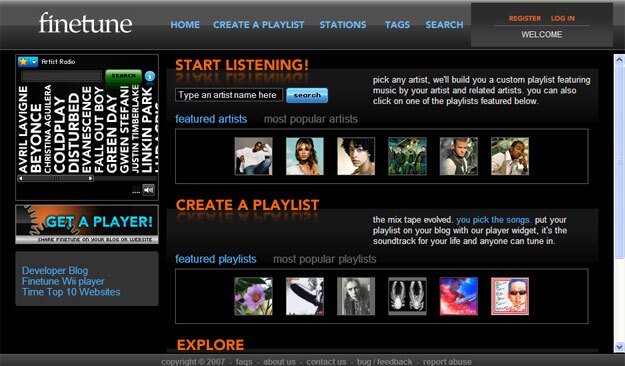Open the contact us footer link
Viewport: 625px width, 366px height.
click(326, 362)
